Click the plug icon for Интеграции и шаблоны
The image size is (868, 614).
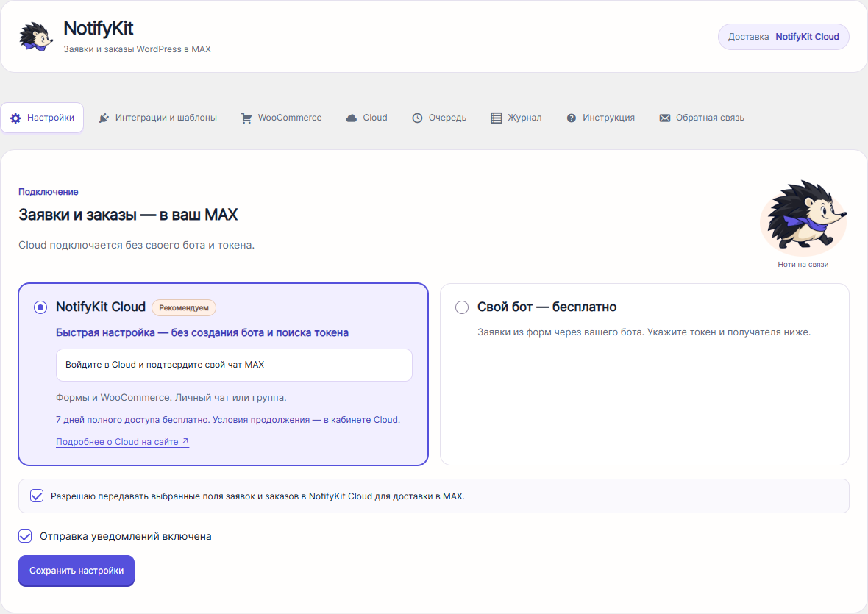[x=104, y=118]
